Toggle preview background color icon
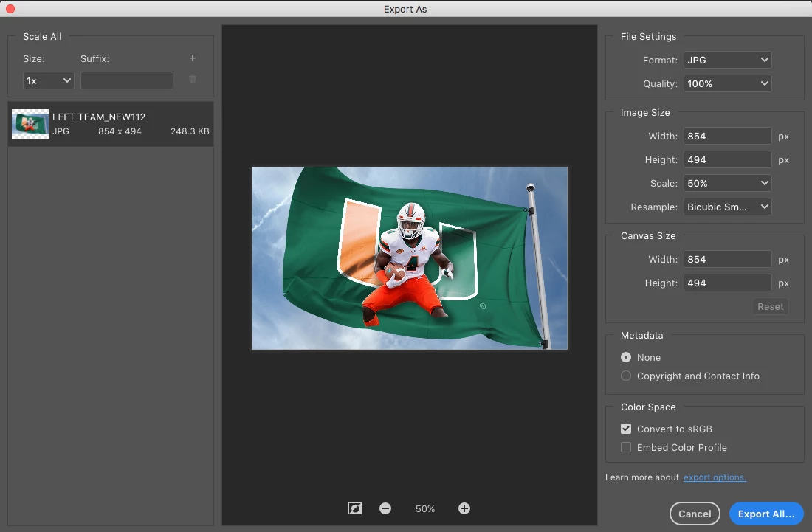812x532 pixels. click(355, 508)
